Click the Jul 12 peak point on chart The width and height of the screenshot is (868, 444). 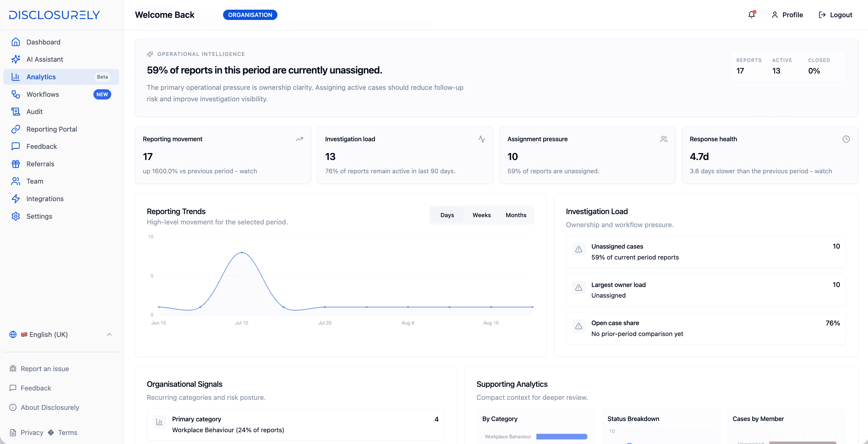tap(241, 253)
